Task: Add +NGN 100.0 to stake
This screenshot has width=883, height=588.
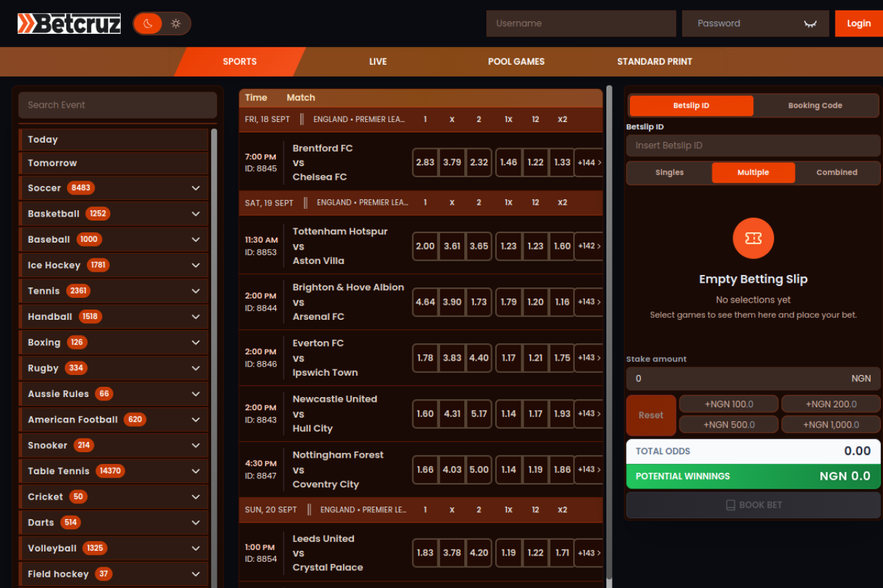Action: 728,404
